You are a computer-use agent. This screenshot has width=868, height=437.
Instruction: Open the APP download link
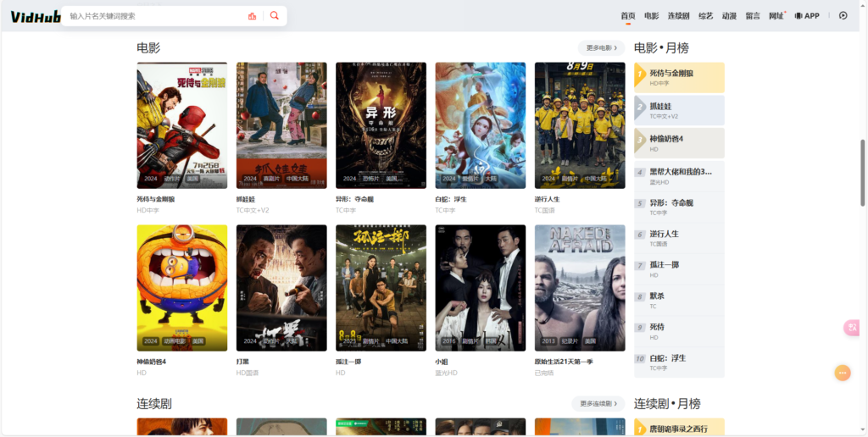[x=807, y=16]
